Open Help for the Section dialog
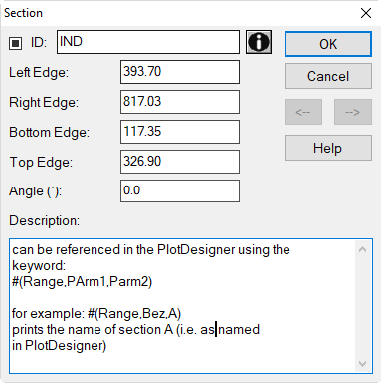The width and height of the screenshot is (381, 383). (328, 148)
